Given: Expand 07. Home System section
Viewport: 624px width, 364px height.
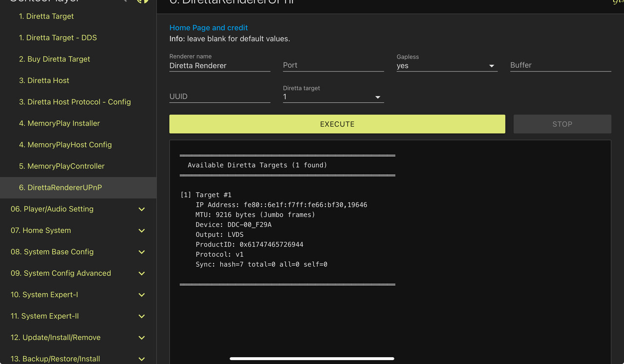Looking at the screenshot, I should point(78,230).
